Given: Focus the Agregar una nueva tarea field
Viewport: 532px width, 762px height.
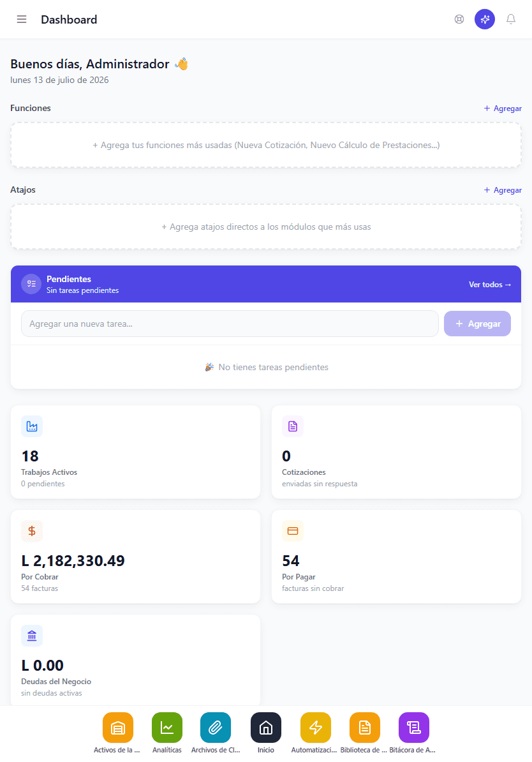Looking at the screenshot, I should pos(230,324).
